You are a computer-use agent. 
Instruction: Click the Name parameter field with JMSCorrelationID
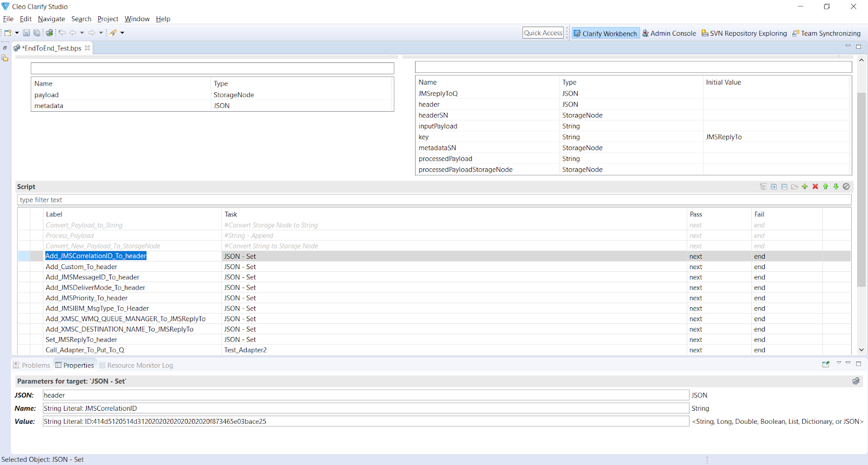point(366,408)
